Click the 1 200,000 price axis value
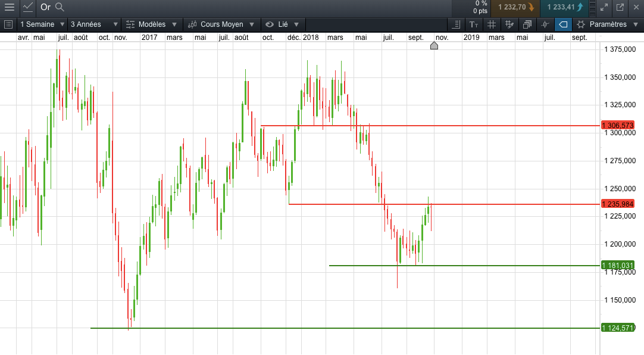This screenshot has width=644, height=355. pyautogui.click(x=620, y=244)
